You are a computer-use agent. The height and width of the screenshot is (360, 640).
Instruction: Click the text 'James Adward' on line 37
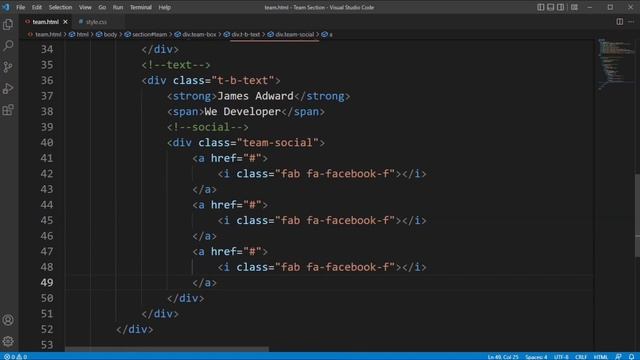(256, 96)
